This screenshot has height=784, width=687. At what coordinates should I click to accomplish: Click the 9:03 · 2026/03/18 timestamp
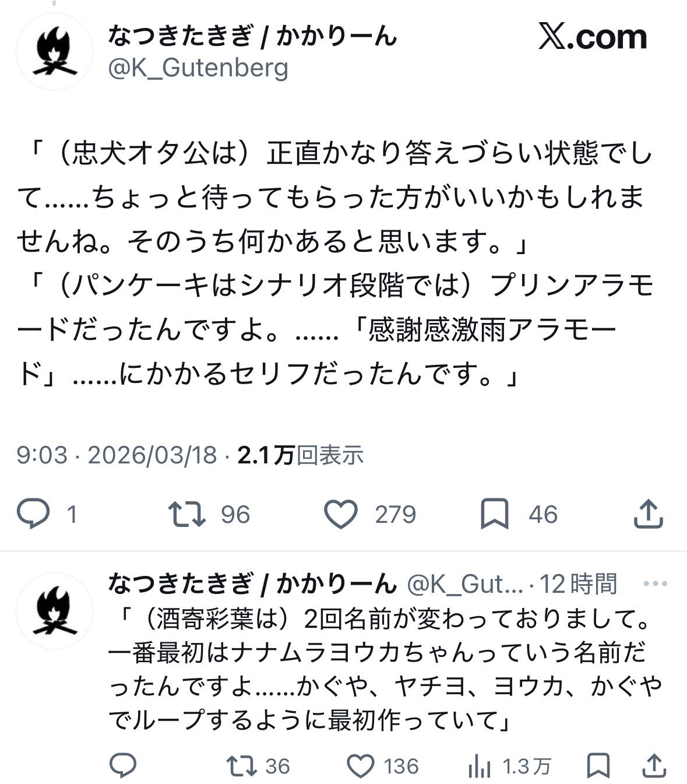pyautogui.click(x=117, y=455)
